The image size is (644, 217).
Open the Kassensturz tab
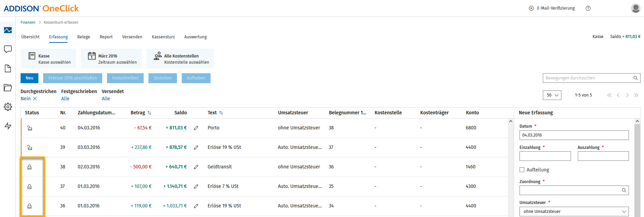(x=163, y=37)
